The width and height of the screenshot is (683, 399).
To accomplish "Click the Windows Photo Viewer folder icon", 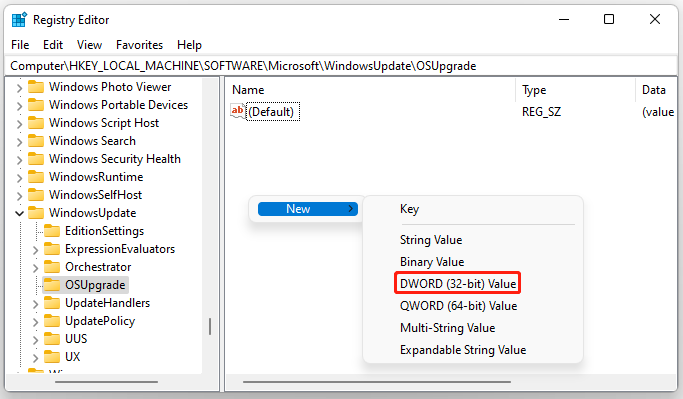I will pos(36,87).
